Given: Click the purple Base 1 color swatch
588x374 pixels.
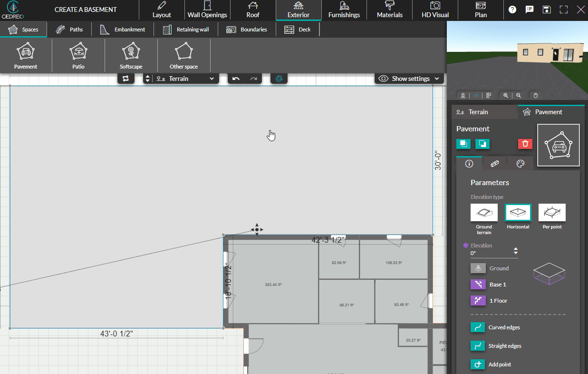Looking at the screenshot, I should 478,284.
